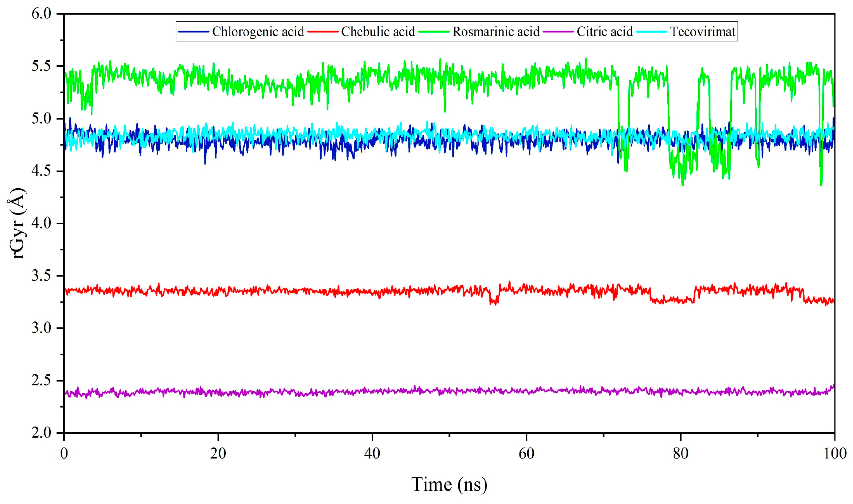The image size is (853, 504).
Task: Click the 20 x-axis tick label
Action: 218,454
